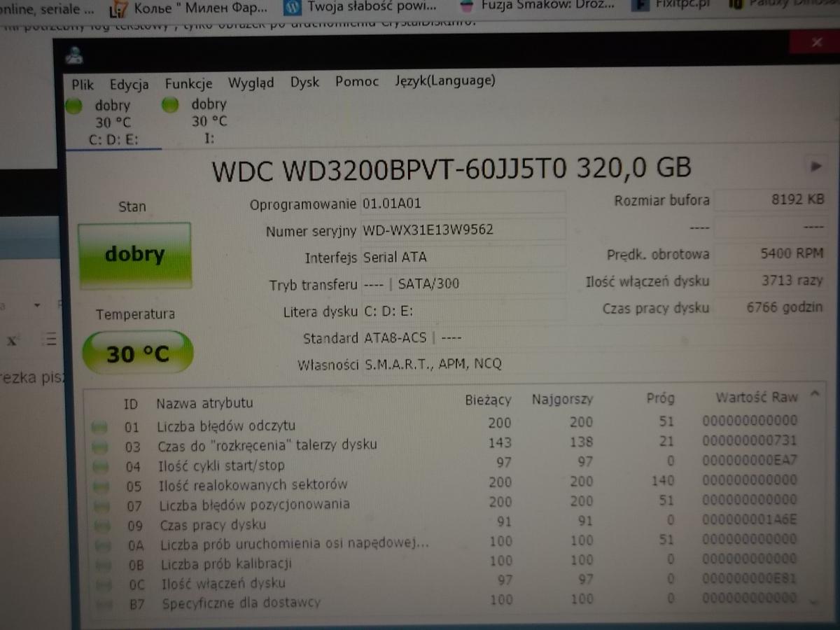Click the 'Temperatura' label above the temperature button
Image resolution: width=840 pixels, height=630 pixels.
click(x=135, y=314)
